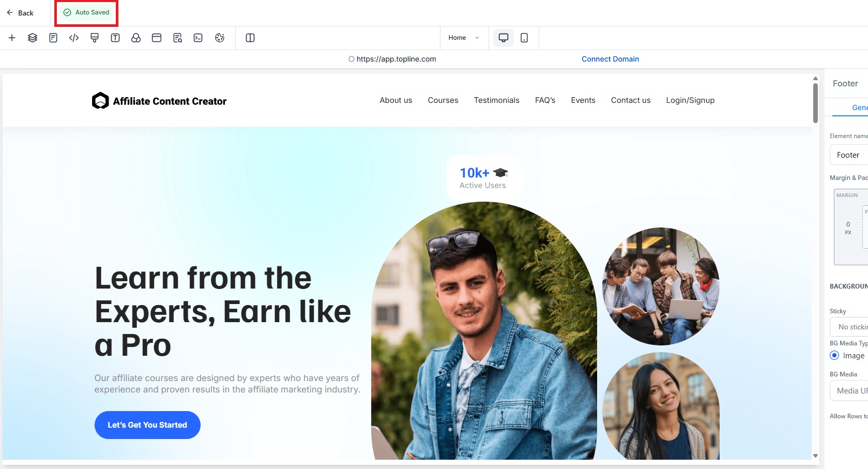
Task: Open the layers panel icon
Action: click(33, 38)
